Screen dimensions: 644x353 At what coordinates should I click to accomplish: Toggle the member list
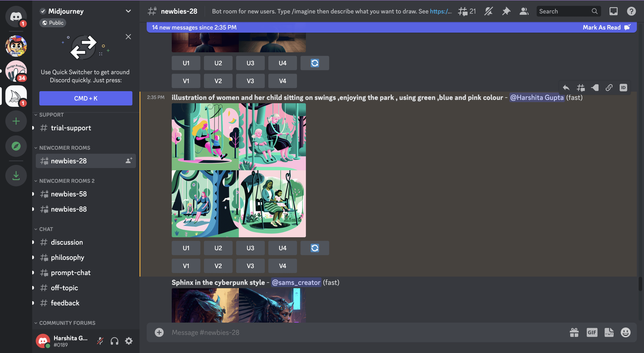coord(524,11)
